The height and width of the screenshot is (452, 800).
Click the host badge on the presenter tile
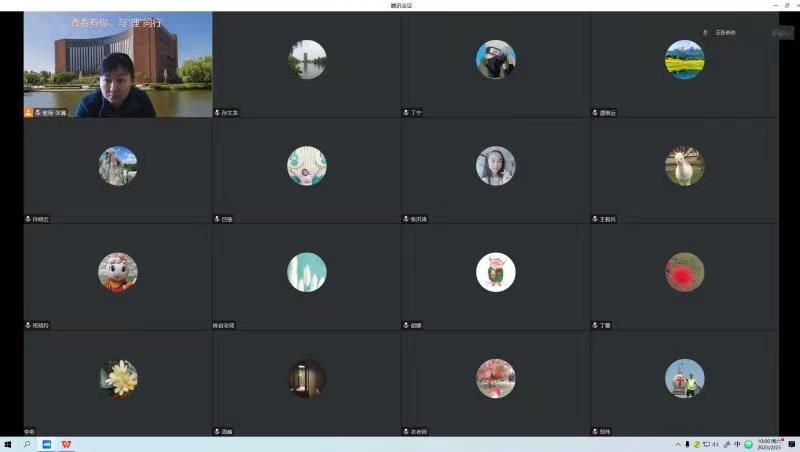pyautogui.click(x=29, y=113)
